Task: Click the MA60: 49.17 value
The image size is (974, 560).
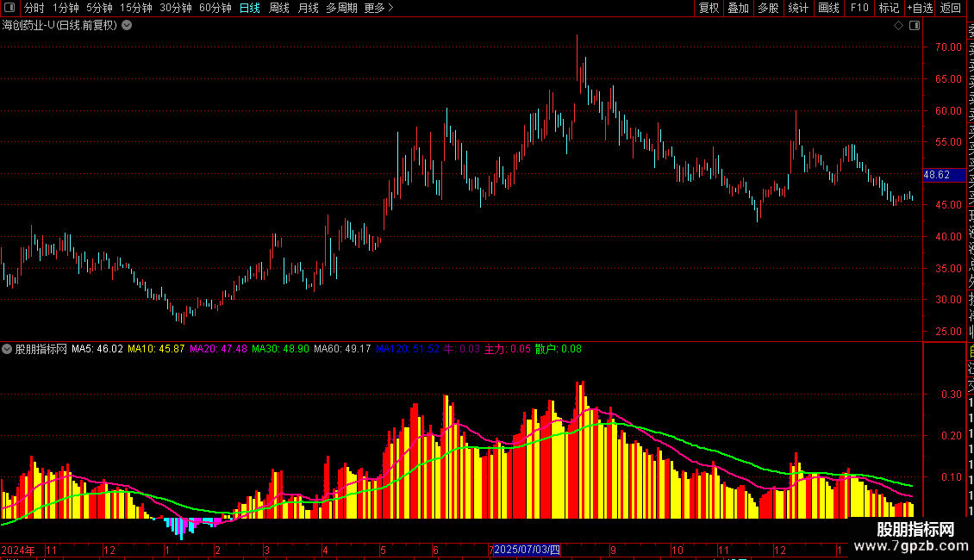Action: [342, 349]
